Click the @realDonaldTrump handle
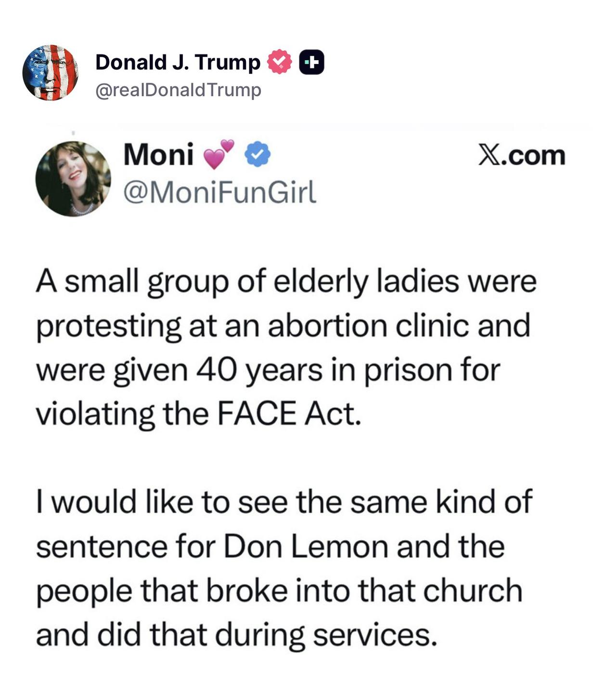 [x=178, y=90]
